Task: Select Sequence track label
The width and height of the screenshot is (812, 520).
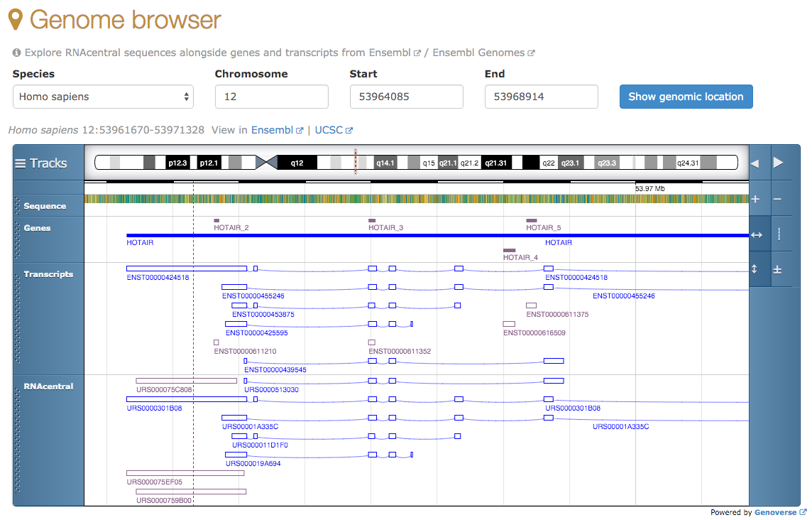Action: tap(45, 206)
